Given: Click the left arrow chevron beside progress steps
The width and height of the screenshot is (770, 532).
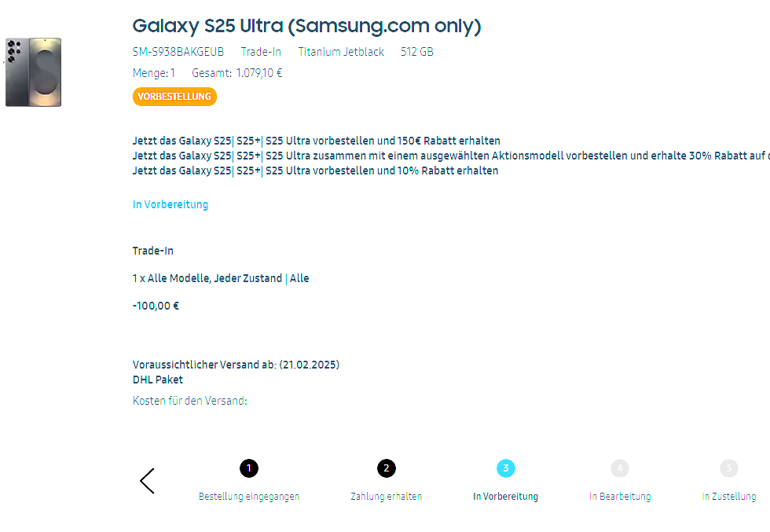Looking at the screenshot, I should click(147, 481).
